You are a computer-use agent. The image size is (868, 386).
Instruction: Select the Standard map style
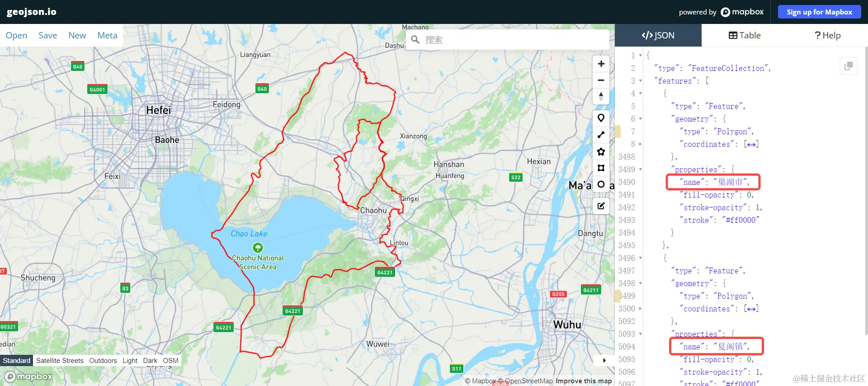click(16, 360)
